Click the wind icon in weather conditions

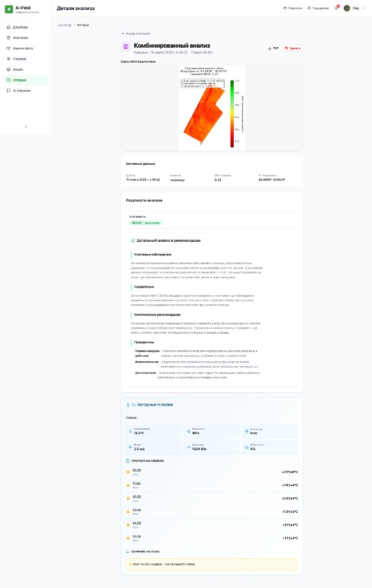point(130,447)
